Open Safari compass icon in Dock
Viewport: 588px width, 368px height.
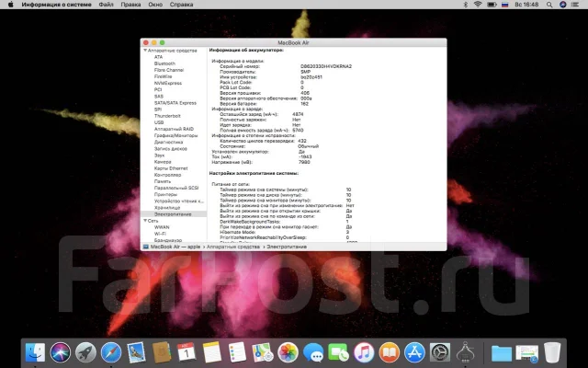tap(111, 353)
